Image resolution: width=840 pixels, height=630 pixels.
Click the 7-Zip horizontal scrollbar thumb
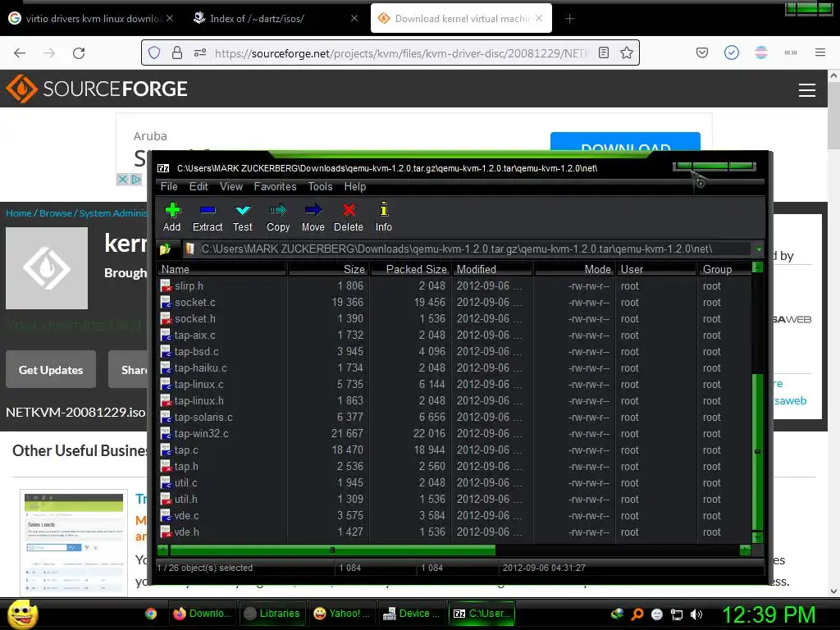(332, 550)
